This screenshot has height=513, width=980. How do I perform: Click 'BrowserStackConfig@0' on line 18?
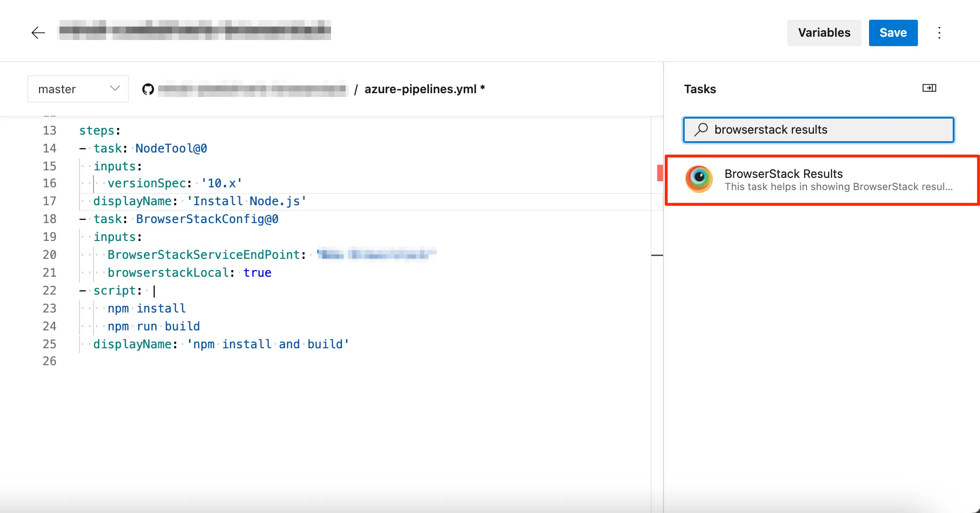pos(207,219)
